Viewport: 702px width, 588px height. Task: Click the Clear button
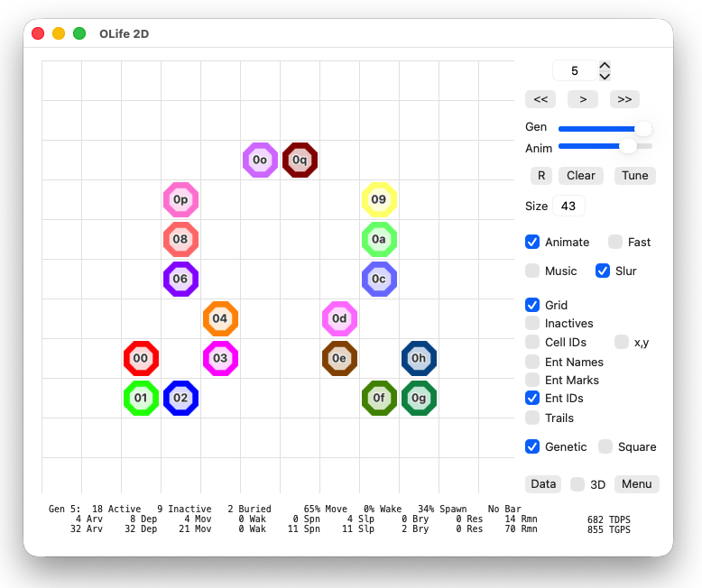[x=581, y=176]
